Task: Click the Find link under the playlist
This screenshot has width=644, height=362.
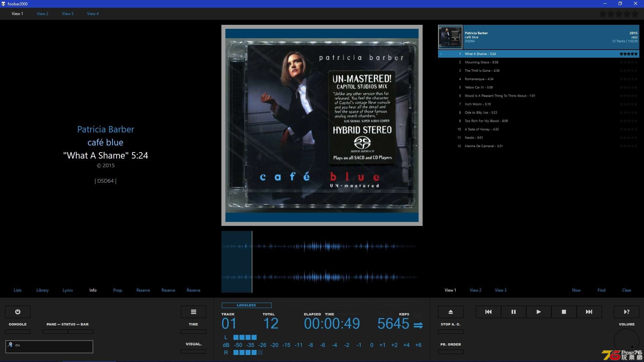Action: (601, 290)
